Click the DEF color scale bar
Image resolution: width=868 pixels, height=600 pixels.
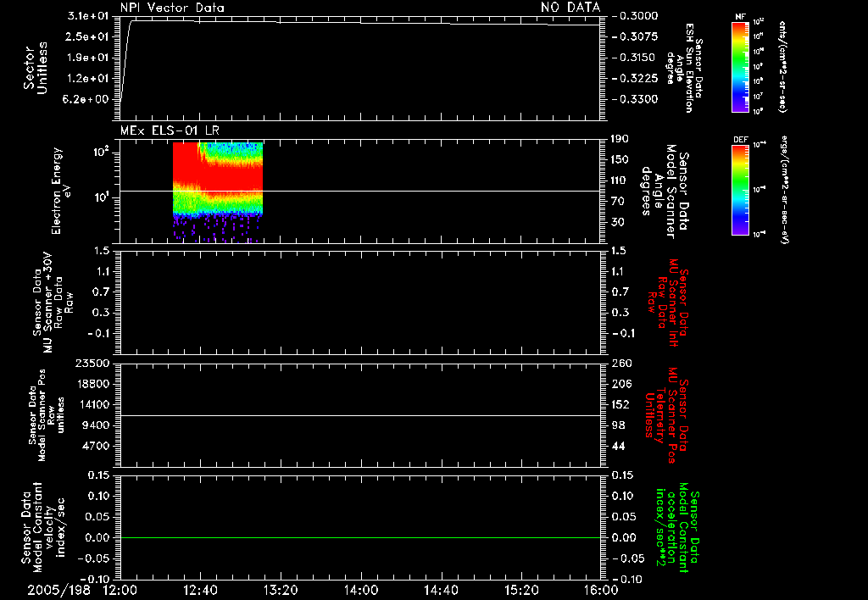pos(740,190)
